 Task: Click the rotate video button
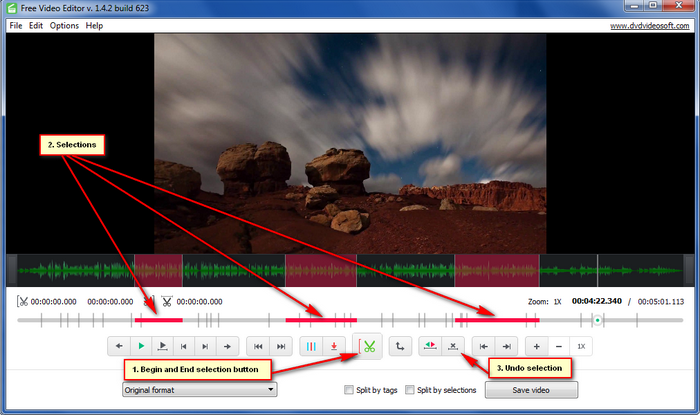click(400, 346)
